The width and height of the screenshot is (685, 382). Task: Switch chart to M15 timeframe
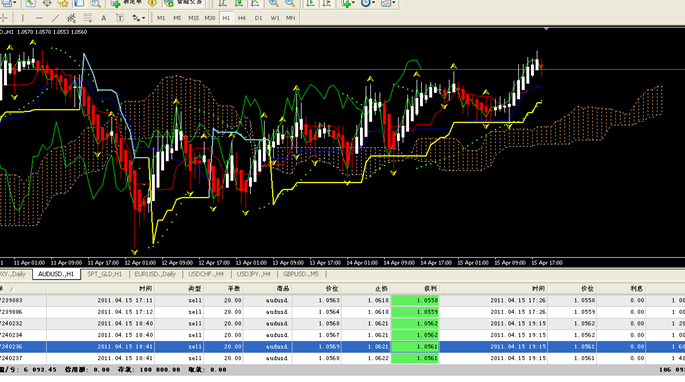point(193,18)
